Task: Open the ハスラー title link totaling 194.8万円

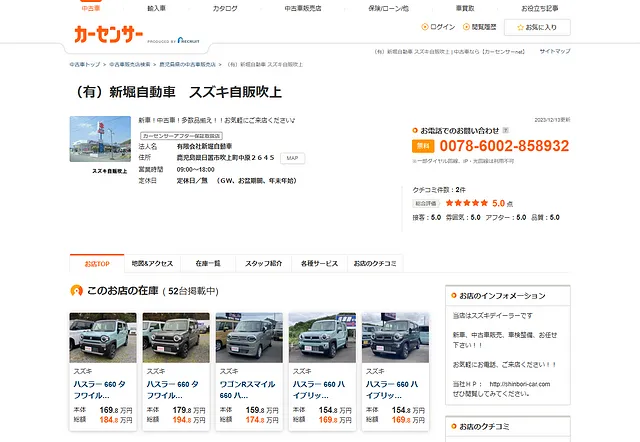Action: (x=173, y=390)
